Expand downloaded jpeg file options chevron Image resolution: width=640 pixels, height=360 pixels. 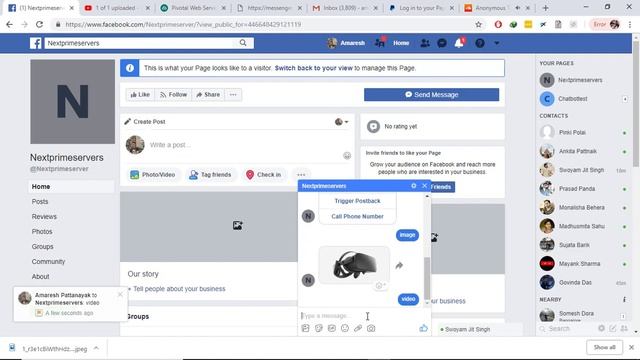[96, 348]
